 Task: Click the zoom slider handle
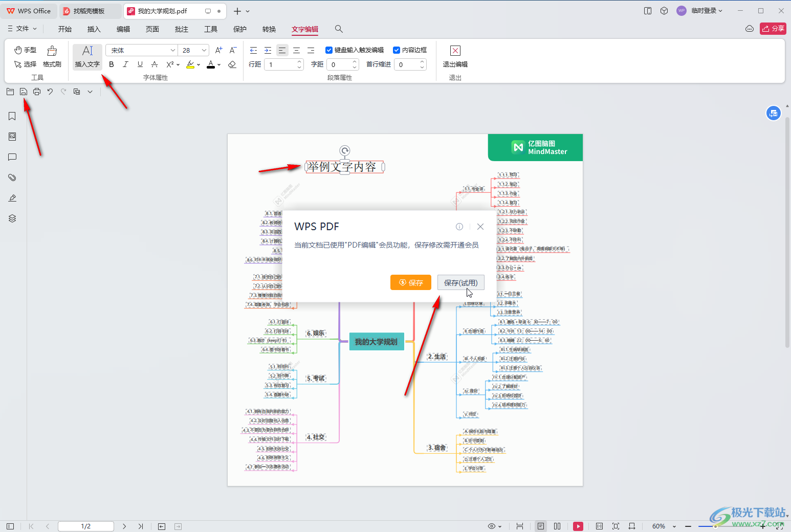[x=716, y=526]
